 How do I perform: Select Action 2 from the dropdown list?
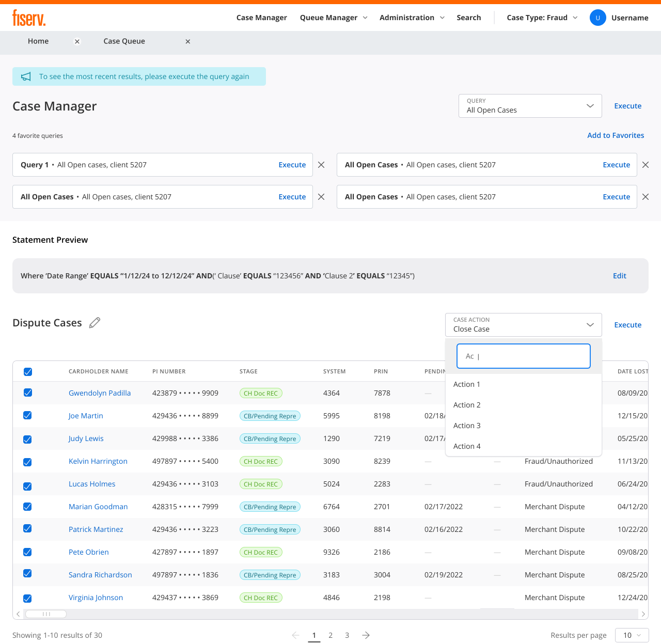click(x=524, y=405)
